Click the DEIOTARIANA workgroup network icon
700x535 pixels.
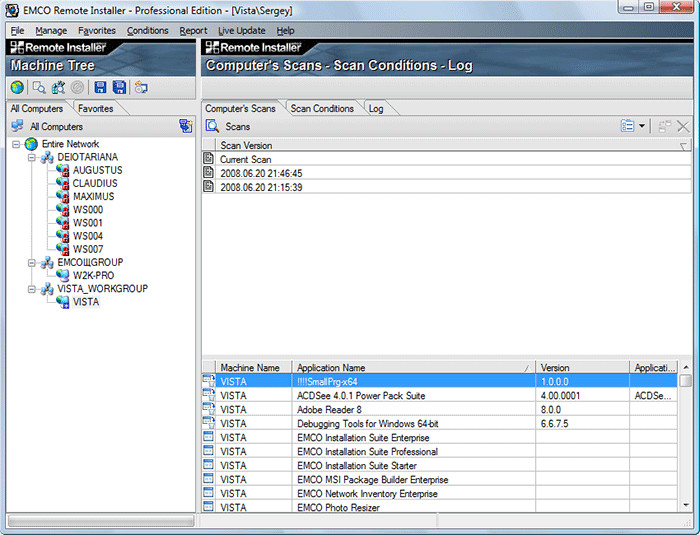click(47, 157)
